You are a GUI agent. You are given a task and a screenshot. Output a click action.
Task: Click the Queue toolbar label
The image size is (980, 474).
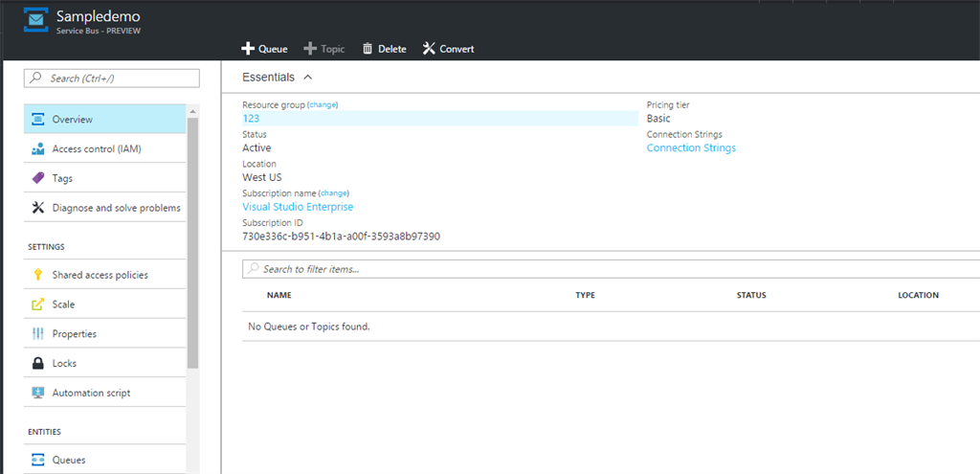[x=273, y=50]
